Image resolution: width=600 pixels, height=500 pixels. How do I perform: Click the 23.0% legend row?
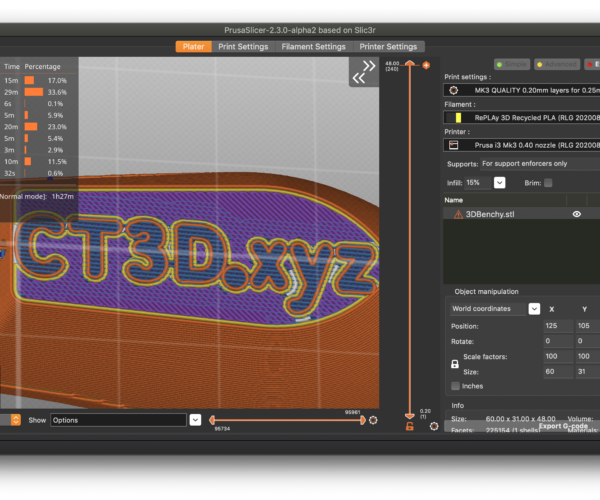click(38, 127)
